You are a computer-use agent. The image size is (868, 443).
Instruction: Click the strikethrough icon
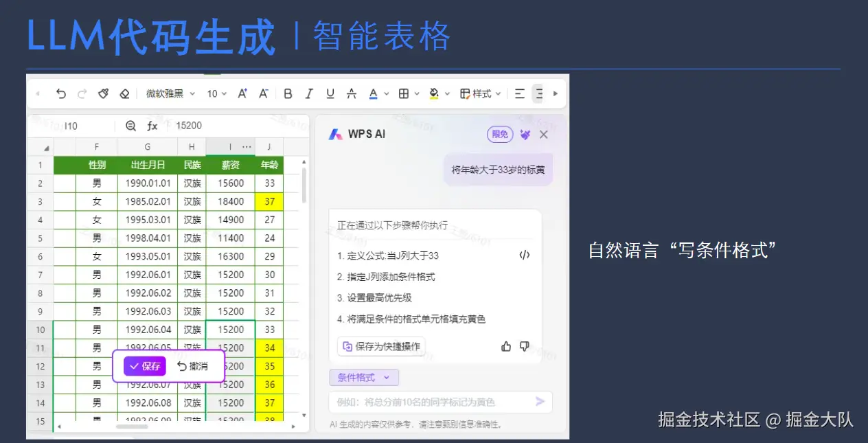351,93
